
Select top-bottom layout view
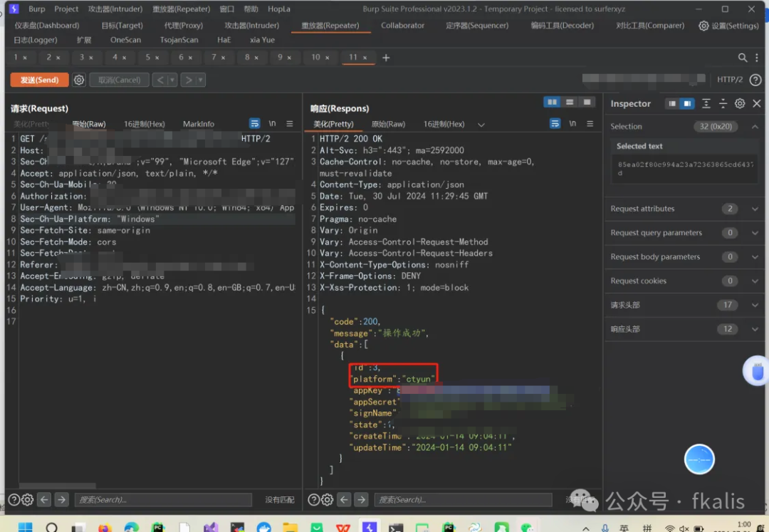570,102
